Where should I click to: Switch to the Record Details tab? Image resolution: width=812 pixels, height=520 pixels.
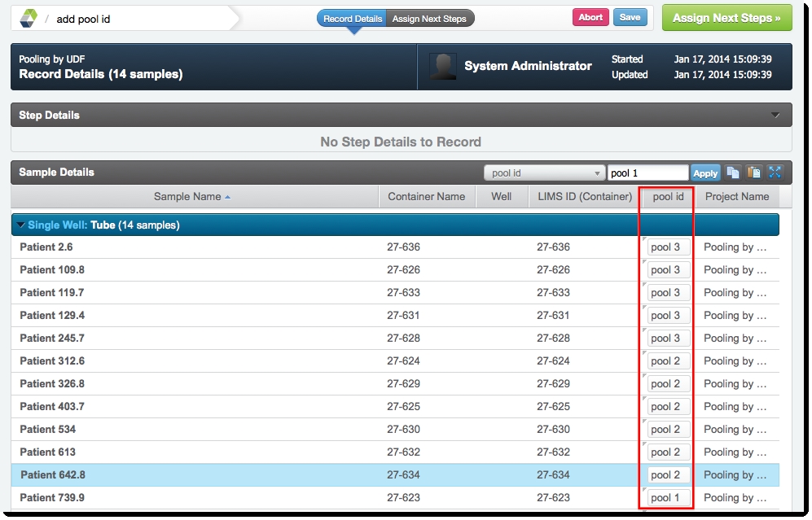(x=353, y=19)
